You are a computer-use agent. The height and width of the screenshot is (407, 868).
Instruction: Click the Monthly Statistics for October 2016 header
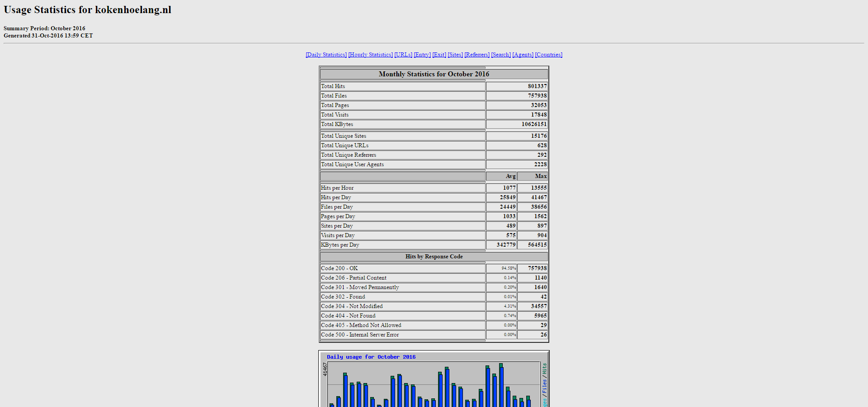(x=434, y=74)
